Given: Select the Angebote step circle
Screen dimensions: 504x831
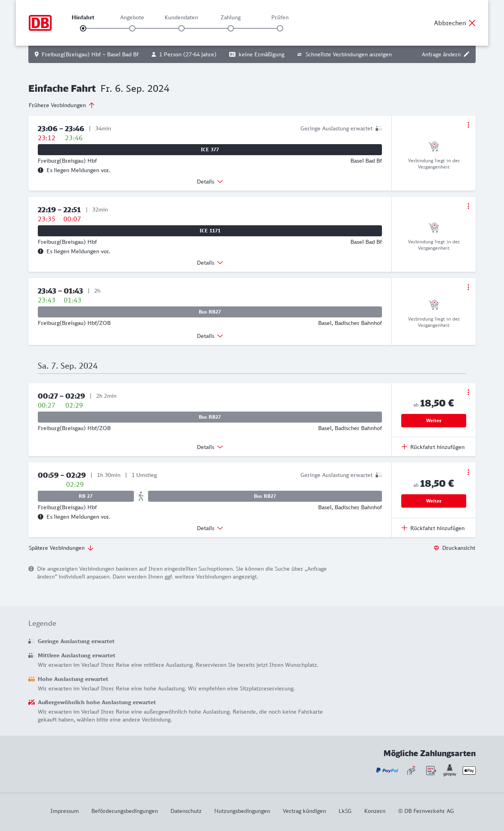Looking at the screenshot, I should coord(132,28).
